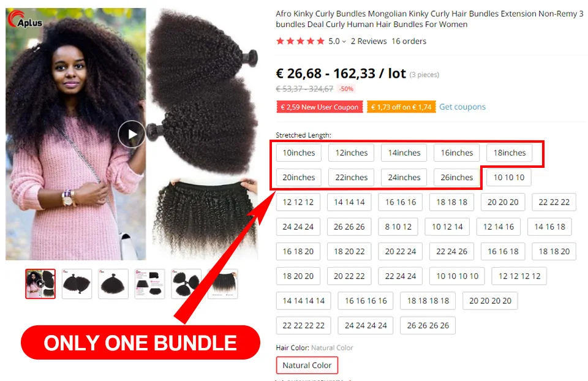Image resolution: width=588 pixels, height=381 pixels.
Task: Claim the € 2,59 New User Coupon
Action: pyautogui.click(x=320, y=107)
